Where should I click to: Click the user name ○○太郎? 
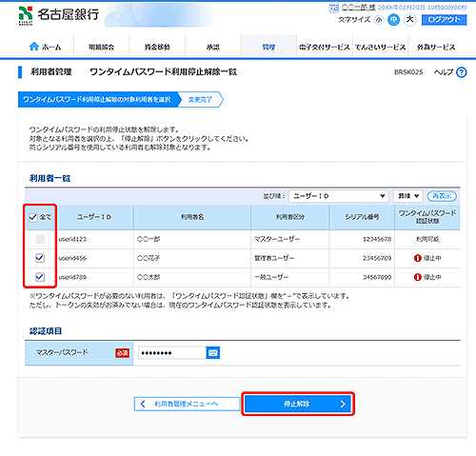149,277
